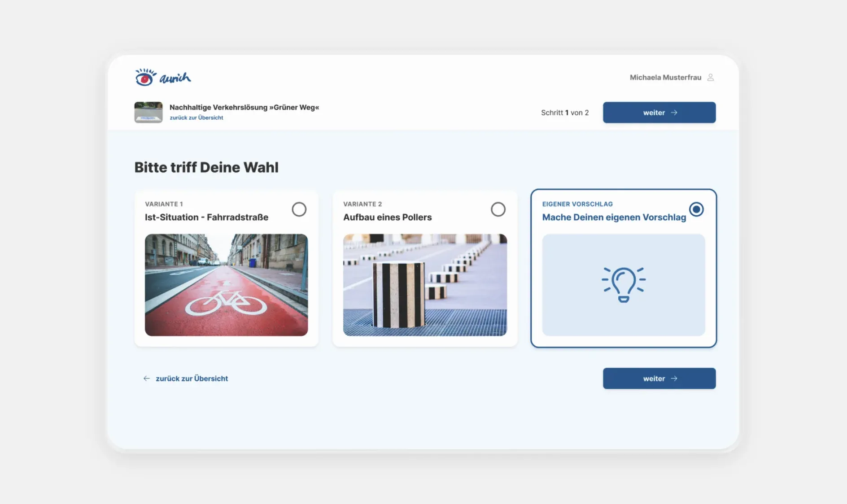This screenshot has width=847, height=504.
Task: Select Variante 1 radio button
Action: 299,209
